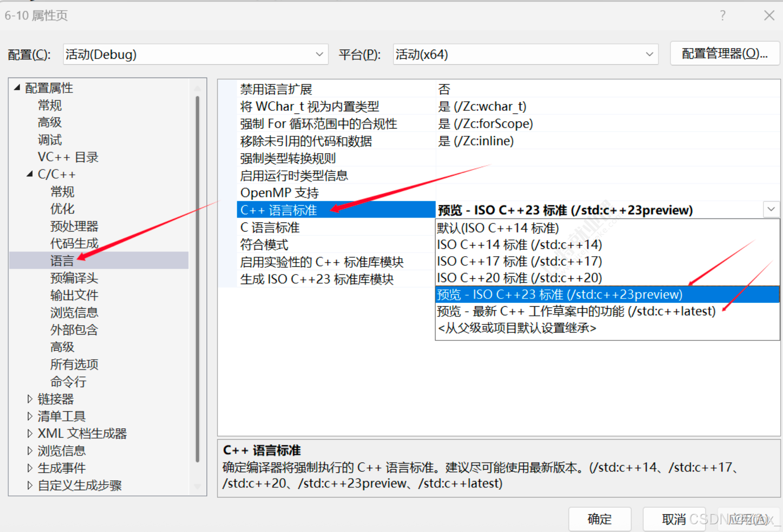The image size is (783, 532).
Task: Select the 所有选项 tree item
Action: (74, 364)
